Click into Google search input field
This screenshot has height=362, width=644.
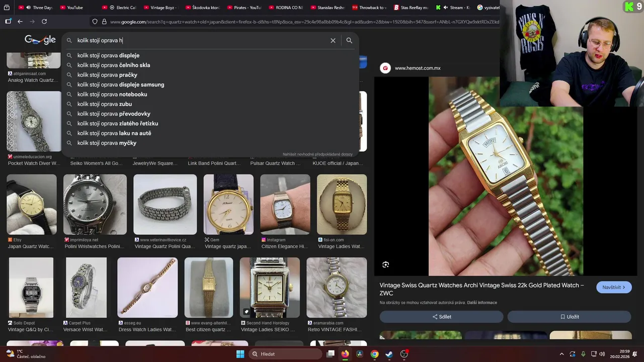201,41
